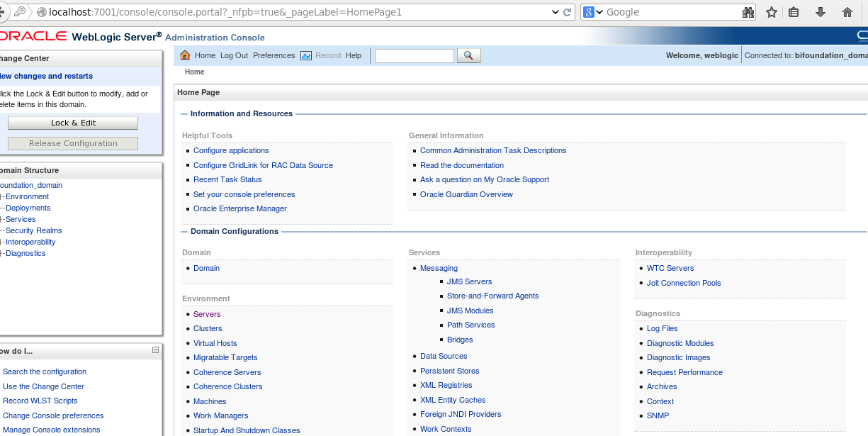
Task: Open Data Sources link
Action: point(444,356)
